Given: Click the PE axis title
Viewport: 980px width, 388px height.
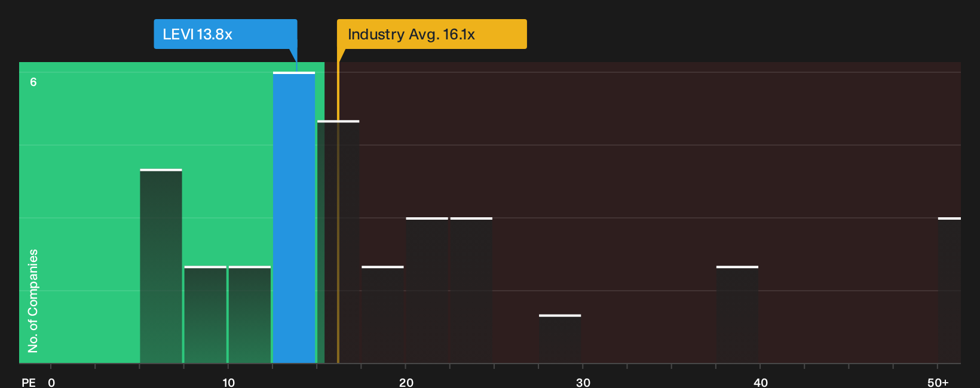Looking at the screenshot, I should tap(29, 382).
